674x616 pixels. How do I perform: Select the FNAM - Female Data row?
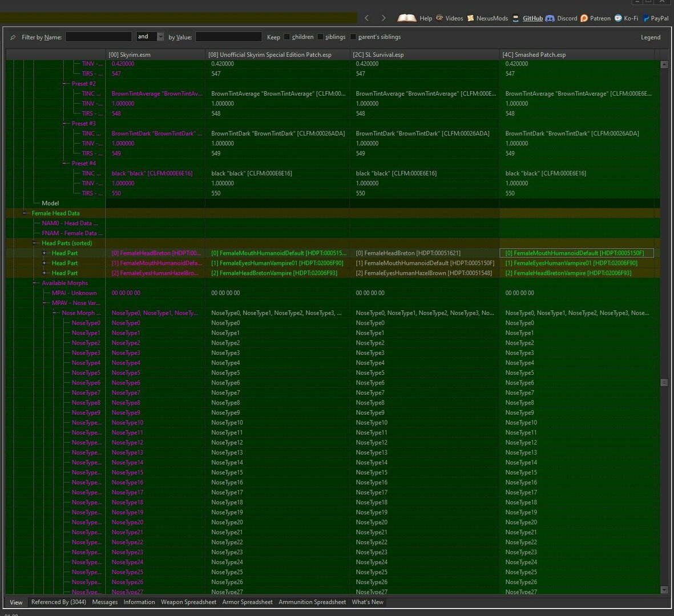[72, 233]
